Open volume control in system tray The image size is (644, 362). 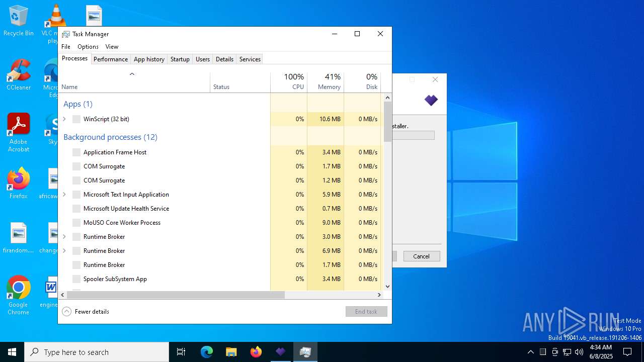[579, 352]
